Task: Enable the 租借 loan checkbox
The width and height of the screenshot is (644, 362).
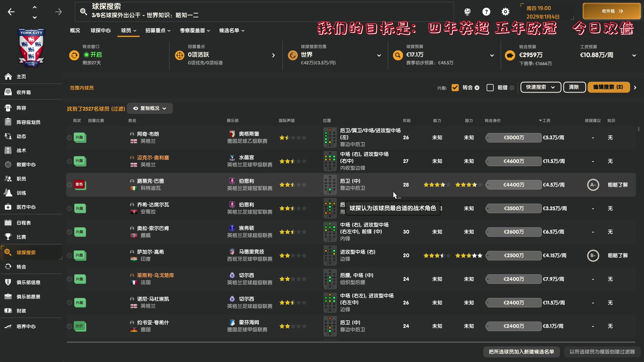Action: pos(491,87)
